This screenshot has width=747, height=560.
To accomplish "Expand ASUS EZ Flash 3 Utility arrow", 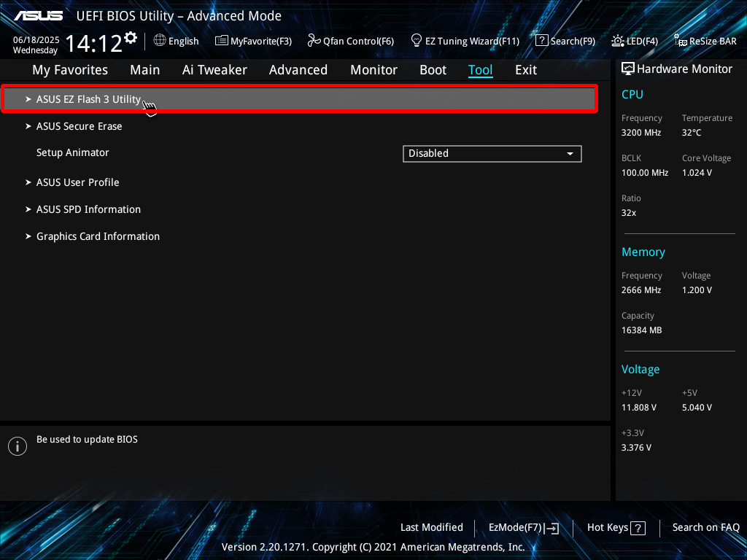I will [28, 99].
